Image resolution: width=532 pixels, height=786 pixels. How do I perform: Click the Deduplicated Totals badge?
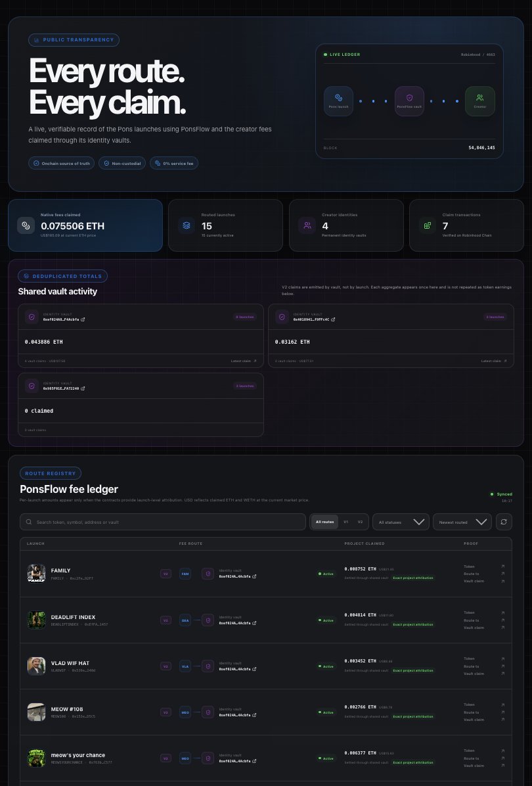[x=62, y=276]
